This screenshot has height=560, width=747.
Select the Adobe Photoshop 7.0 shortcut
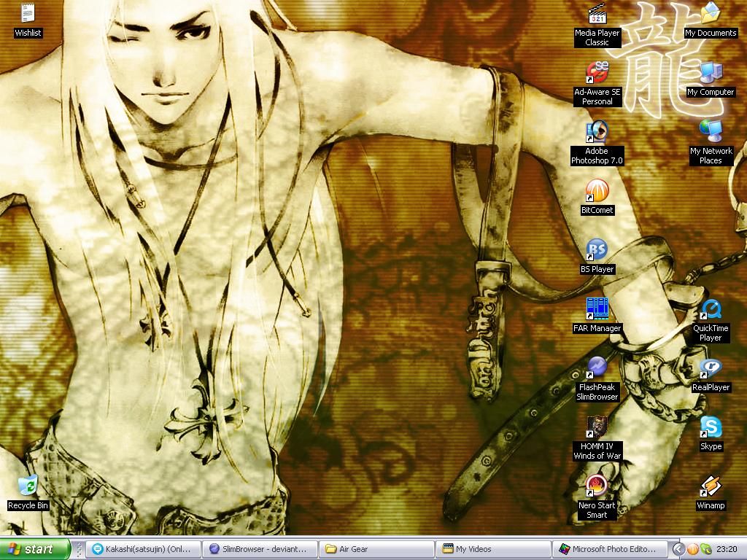point(597,143)
